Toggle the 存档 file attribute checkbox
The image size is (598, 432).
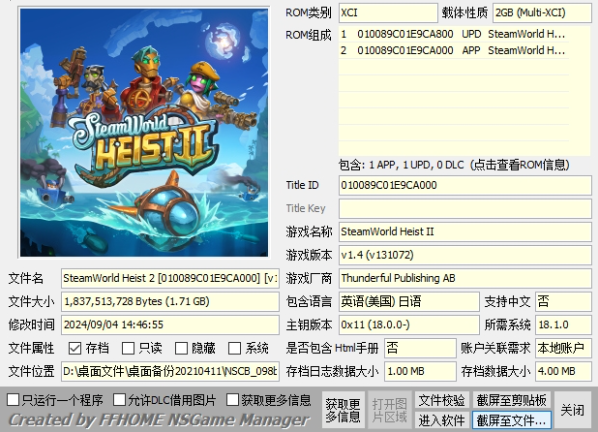click(75, 348)
